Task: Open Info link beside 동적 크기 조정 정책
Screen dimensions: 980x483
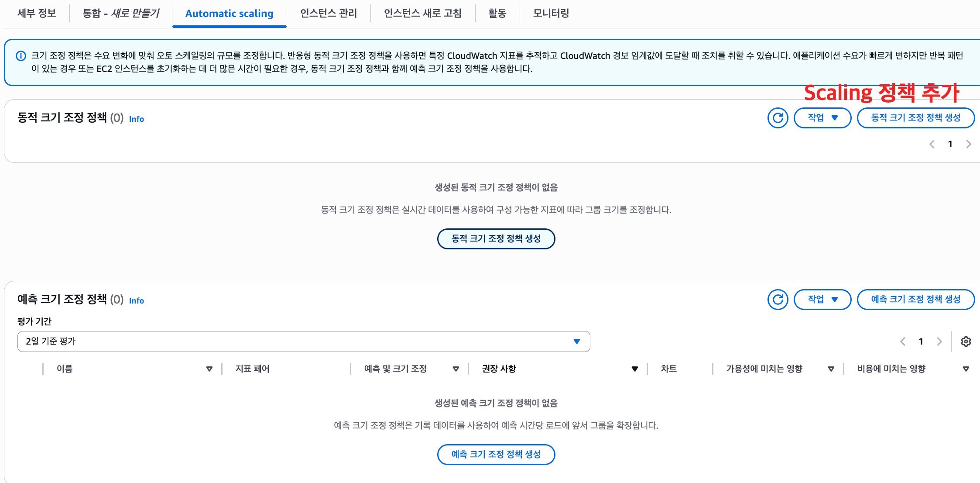Action: click(x=136, y=119)
